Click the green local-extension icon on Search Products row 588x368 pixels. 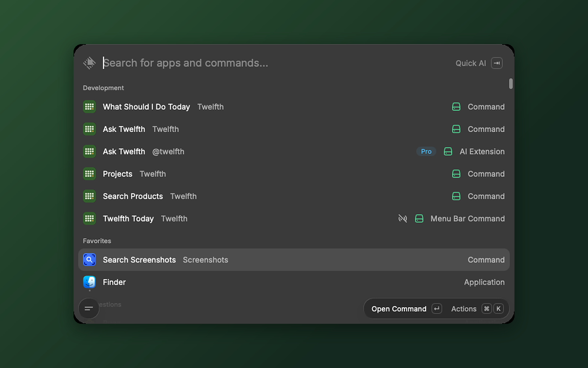click(456, 196)
